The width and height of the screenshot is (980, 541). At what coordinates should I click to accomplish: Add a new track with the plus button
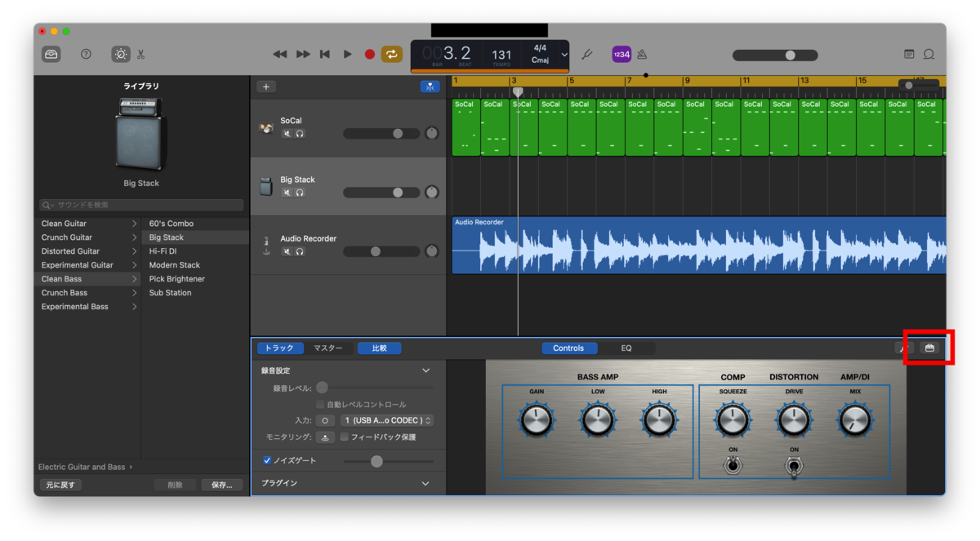pos(266,86)
